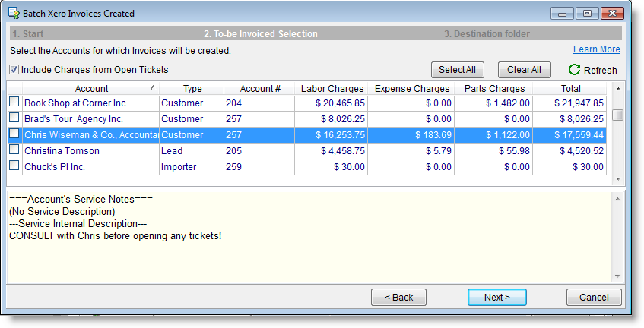Click the Refresh icon
644x328 pixels.
click(x=574, y=70)
